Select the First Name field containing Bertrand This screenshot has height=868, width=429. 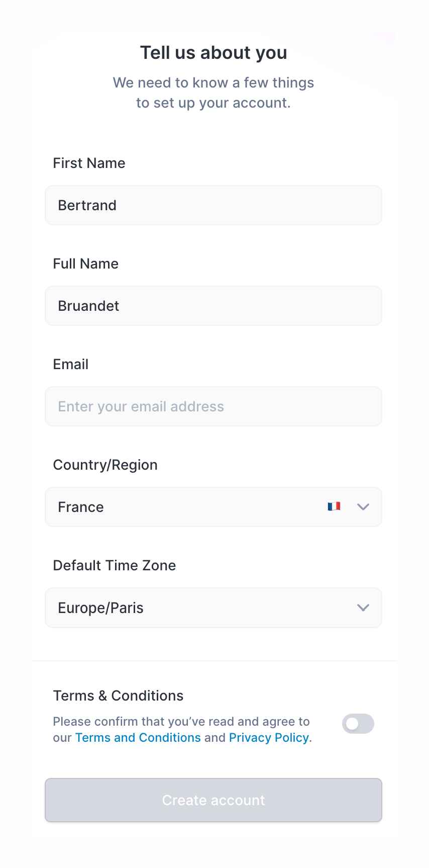(x=213, y=205)
